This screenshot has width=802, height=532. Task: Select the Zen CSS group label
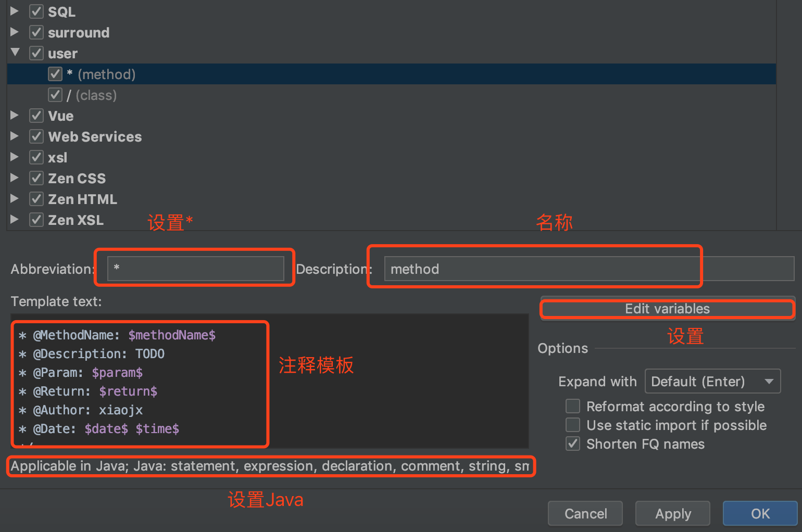point(77,178)
